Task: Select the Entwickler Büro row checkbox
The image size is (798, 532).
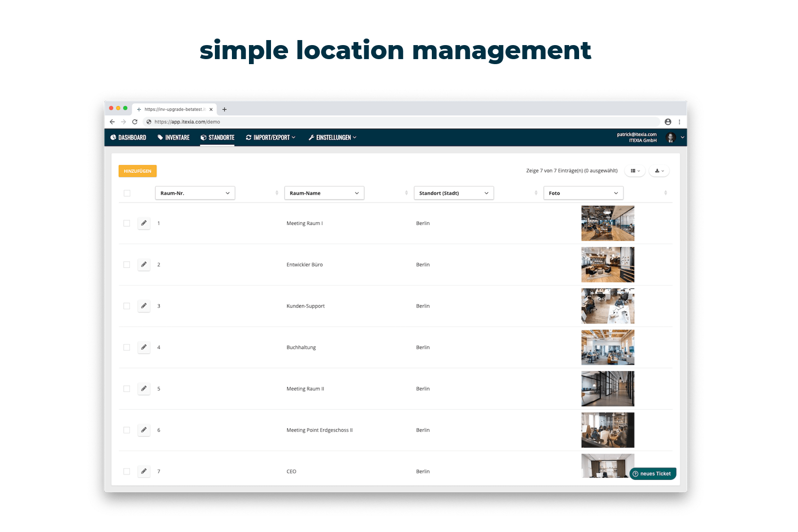Action: click(127, 264)
